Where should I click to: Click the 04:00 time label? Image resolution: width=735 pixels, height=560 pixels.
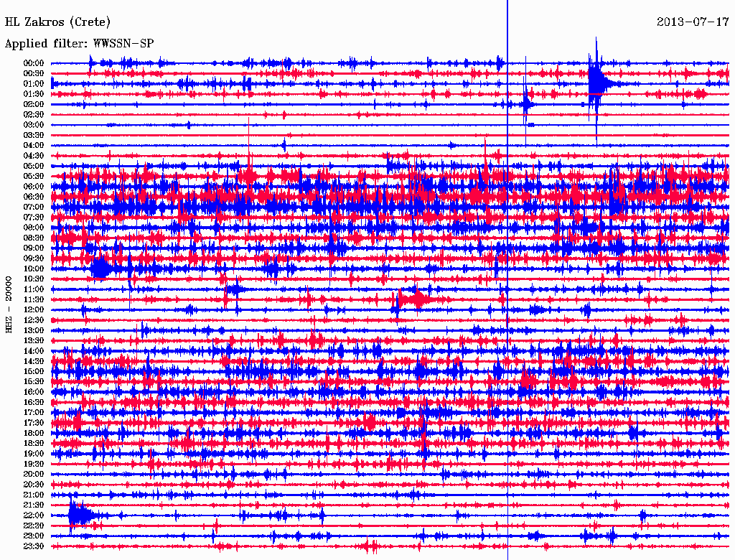34,146
